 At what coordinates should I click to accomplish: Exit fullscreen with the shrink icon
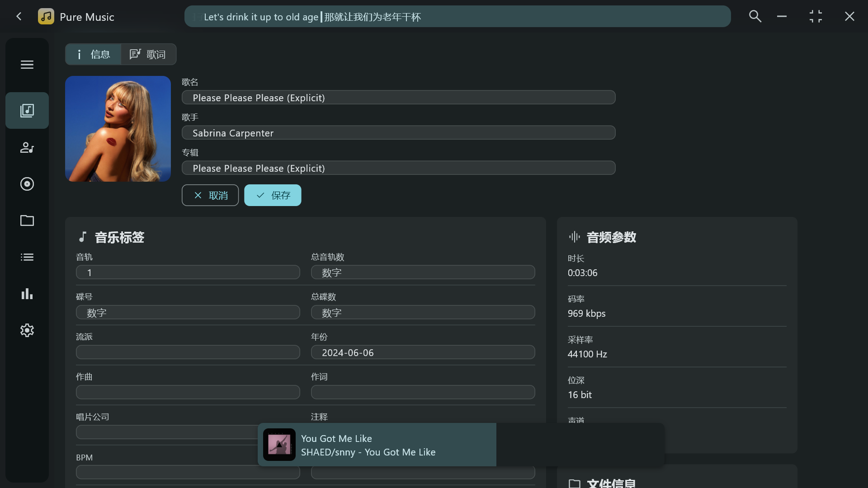coord(816,17)
